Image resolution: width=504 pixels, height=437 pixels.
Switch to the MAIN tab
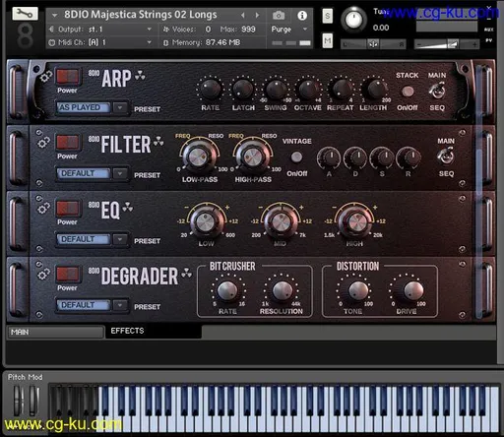tap(55, 332)
